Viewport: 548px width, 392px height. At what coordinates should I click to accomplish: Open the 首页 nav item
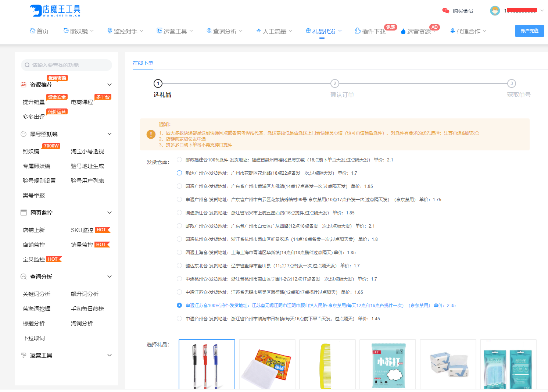coord(39,31)
